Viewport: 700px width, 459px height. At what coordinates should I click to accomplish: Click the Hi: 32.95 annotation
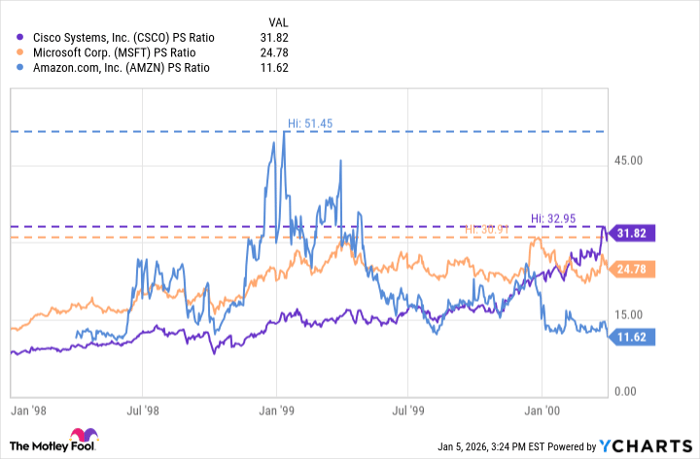pos(553,218)
